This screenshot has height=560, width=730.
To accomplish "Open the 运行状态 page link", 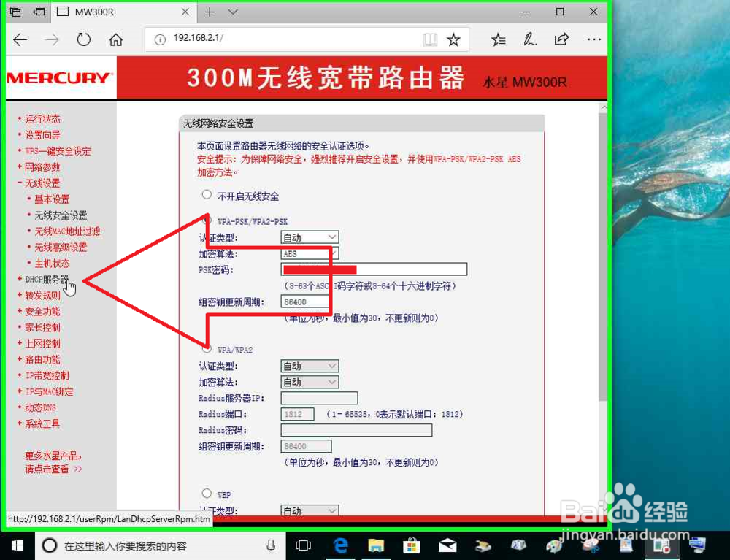I will pyautogui.click(x=42, y=118).
